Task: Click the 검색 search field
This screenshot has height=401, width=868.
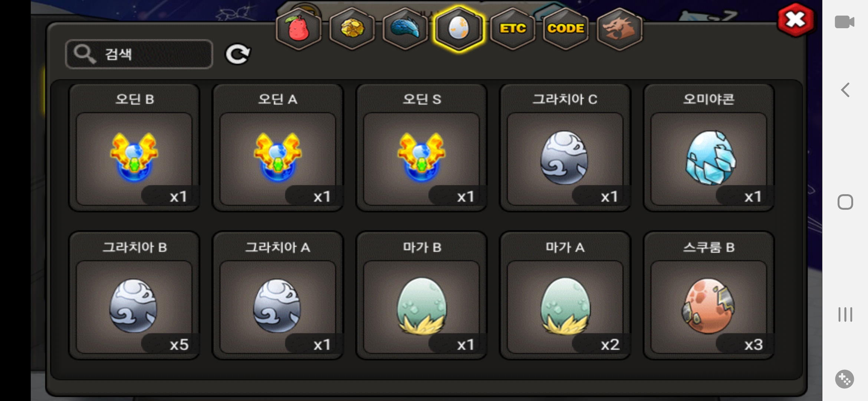Action: point(139,54)
